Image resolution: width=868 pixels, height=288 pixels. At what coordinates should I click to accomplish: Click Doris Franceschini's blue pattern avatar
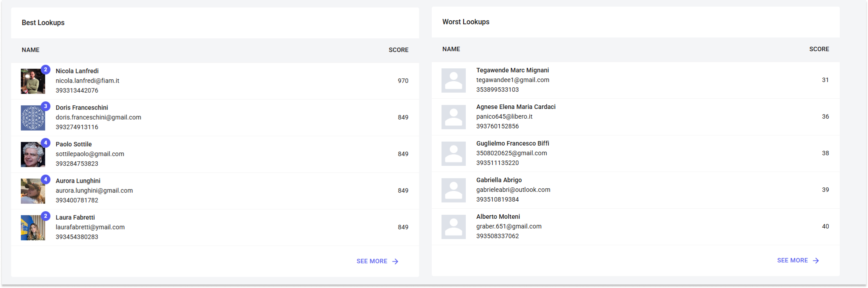pyautogui.click(x=33, y=118)
